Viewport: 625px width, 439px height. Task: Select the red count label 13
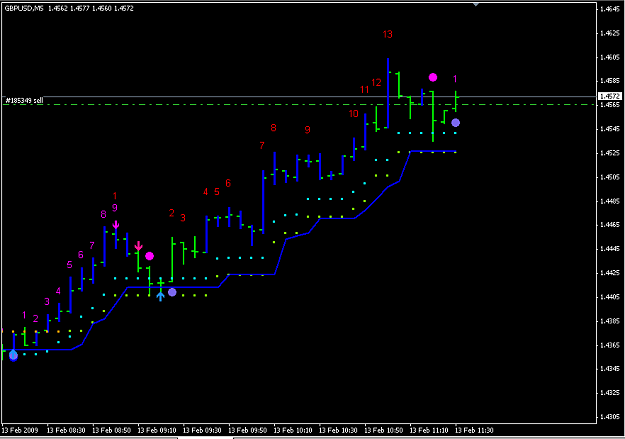point(387,35)
